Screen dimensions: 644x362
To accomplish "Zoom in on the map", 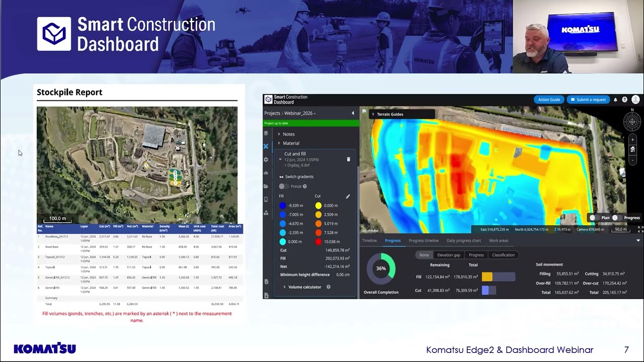I will [632, 140].
